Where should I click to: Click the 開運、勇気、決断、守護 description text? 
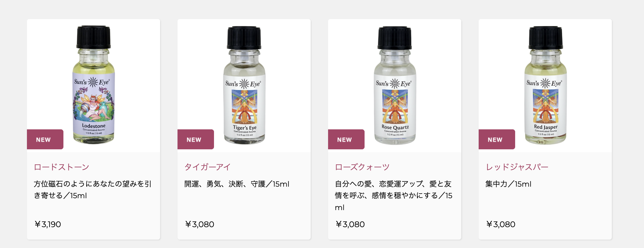tap(237, 184)
